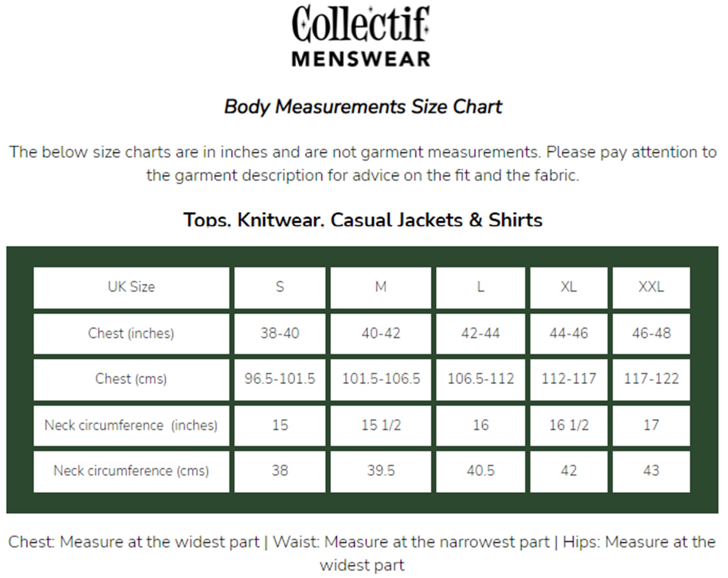This screenshot has height=578, width=728.
Task: Click the 117-122 chest cms cell
Action: coord(651,379)
